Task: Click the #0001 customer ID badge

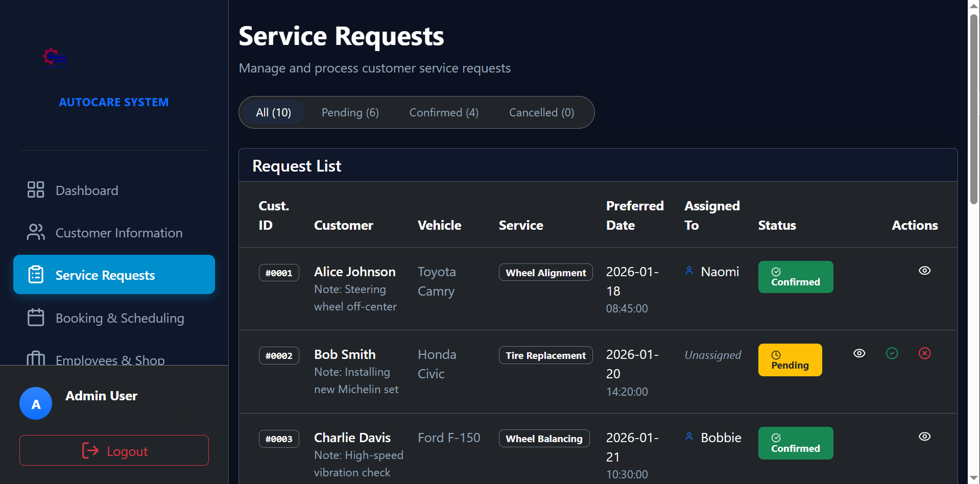Action: [x=279, y=273]
